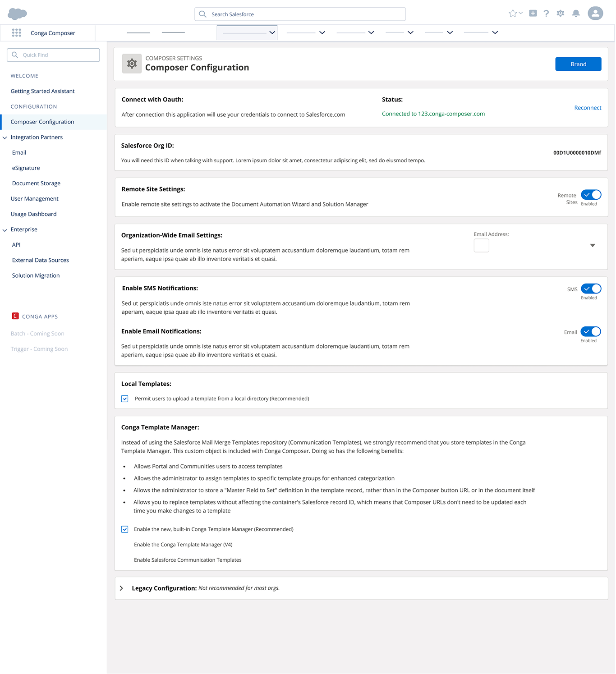Click the second unlabeled navigation tab

click(173, 32)
